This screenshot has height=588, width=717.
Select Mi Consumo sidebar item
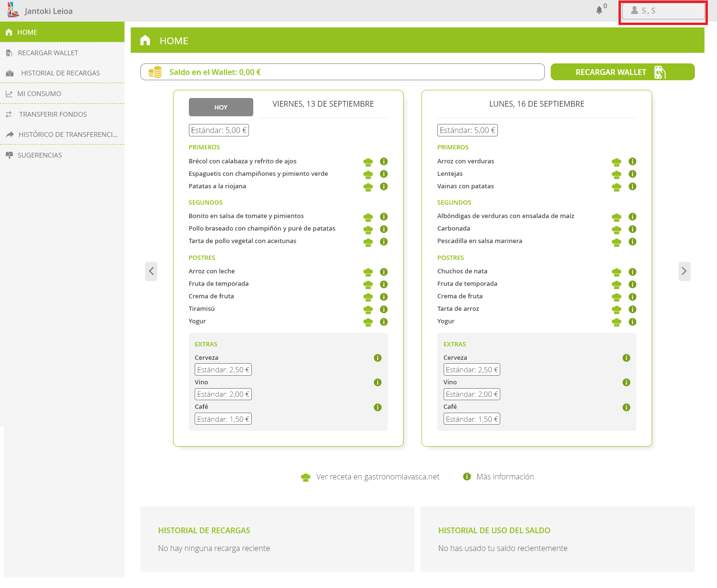pos(39,94)
